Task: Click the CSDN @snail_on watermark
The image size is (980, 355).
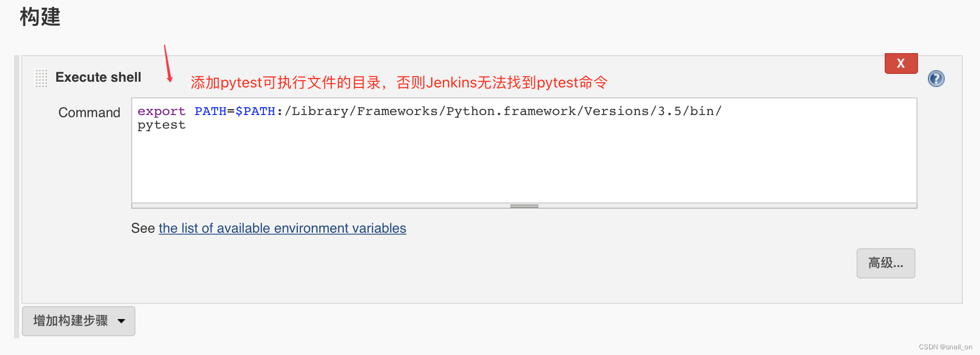Action: (945, 347)
